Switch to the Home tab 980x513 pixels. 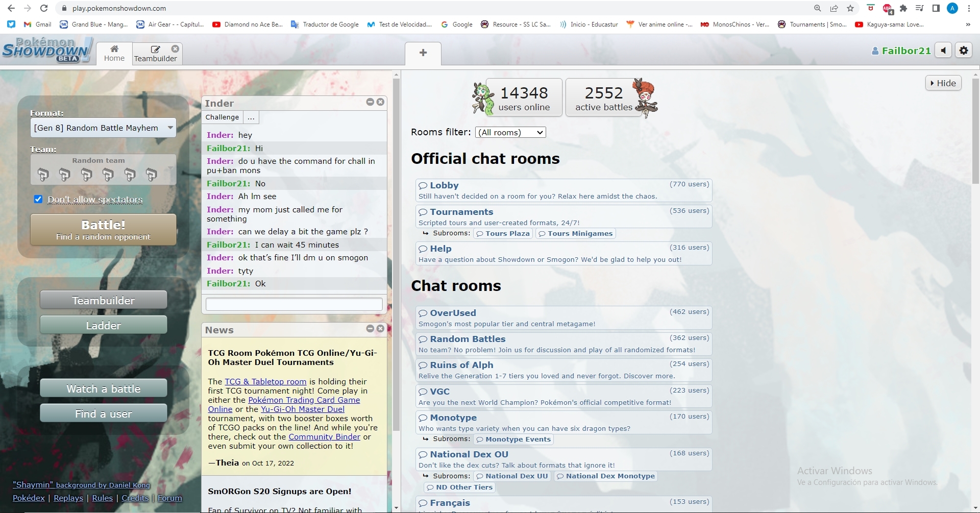point(114,53)
